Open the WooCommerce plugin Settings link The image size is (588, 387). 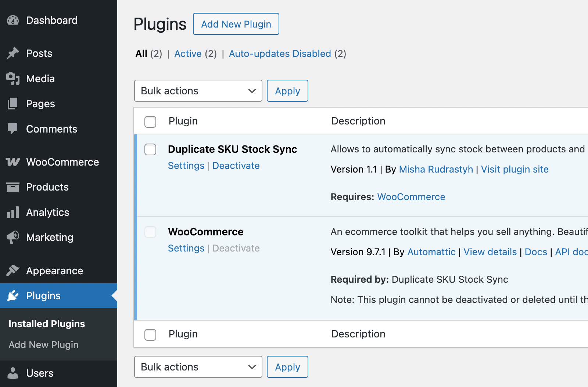[x=186, y=248]
